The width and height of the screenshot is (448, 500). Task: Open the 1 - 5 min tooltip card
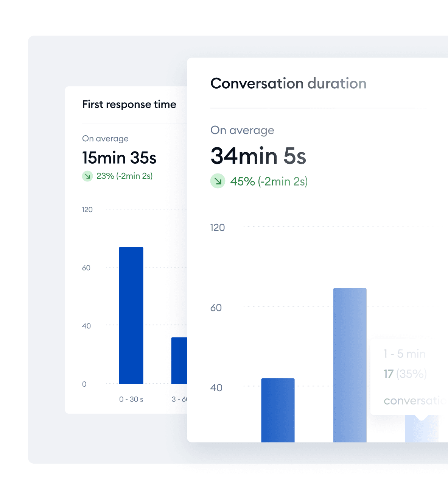[409, 377]
